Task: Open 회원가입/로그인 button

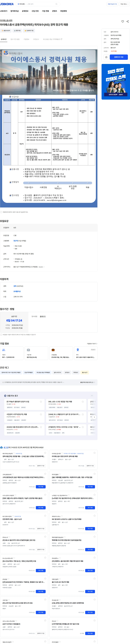Action: click(112, 4)
